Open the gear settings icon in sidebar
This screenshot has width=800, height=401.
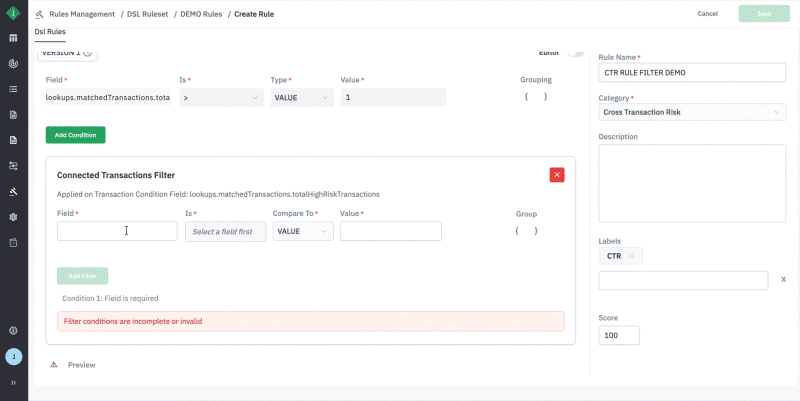pyautogui.click(x=13, y=217)
